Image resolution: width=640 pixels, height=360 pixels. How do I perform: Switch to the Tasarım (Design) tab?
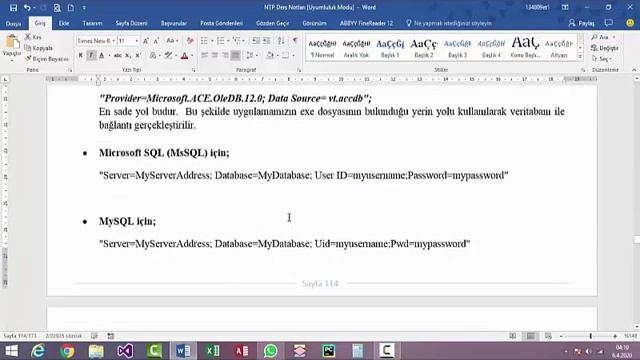click(92, 24)
